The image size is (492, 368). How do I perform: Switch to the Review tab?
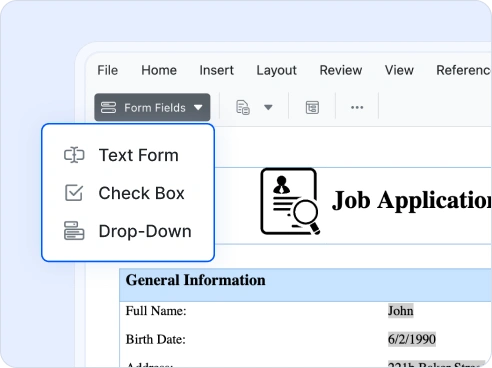pyautogui.click(x=341, y=70)
